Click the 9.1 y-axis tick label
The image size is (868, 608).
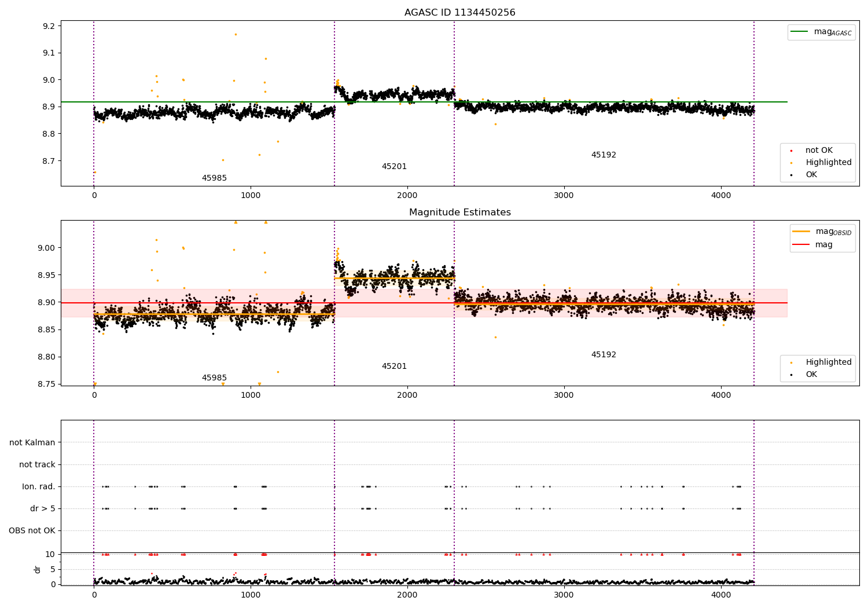[49, 53]
